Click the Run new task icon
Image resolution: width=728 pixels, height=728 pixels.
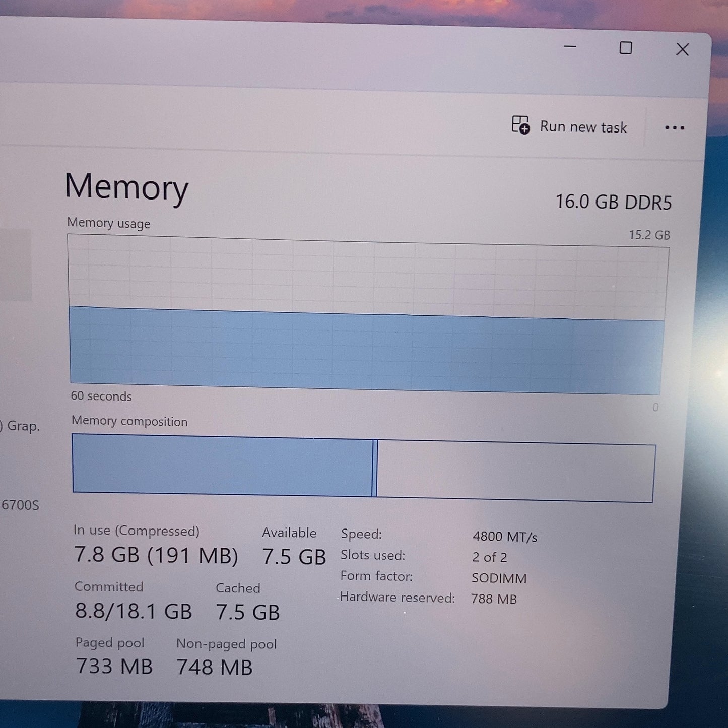point(520,125)
